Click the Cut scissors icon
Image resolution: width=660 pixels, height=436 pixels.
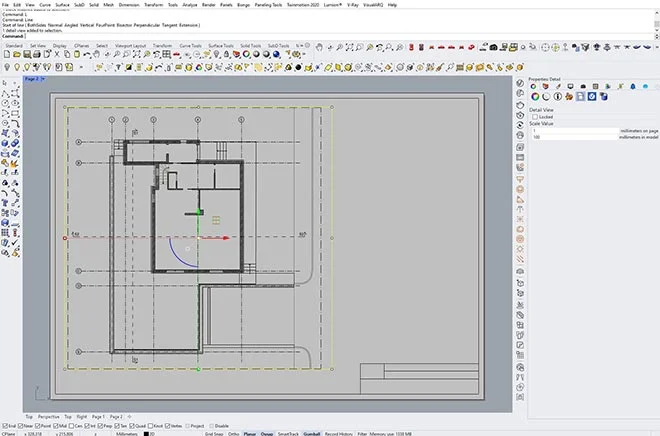pos(57,54)
